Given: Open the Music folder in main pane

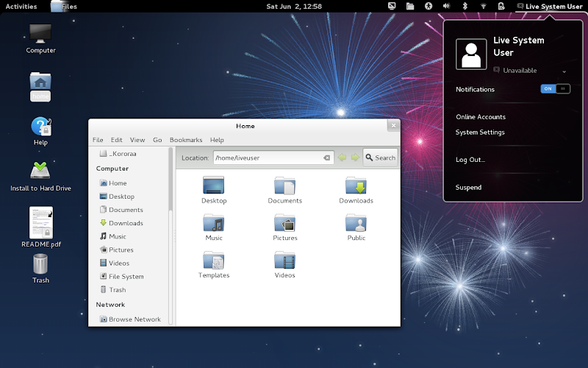Looking at the screenshot, I should coord(214,223).
